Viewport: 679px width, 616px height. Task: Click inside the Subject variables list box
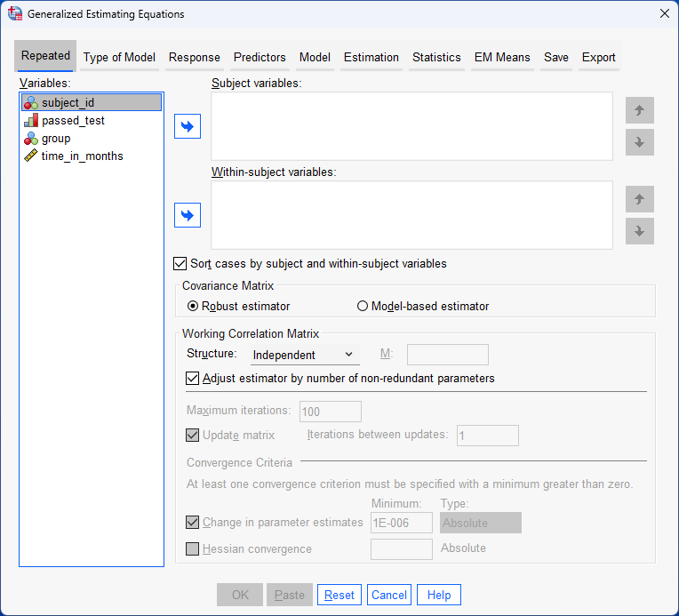coord(411,126)
